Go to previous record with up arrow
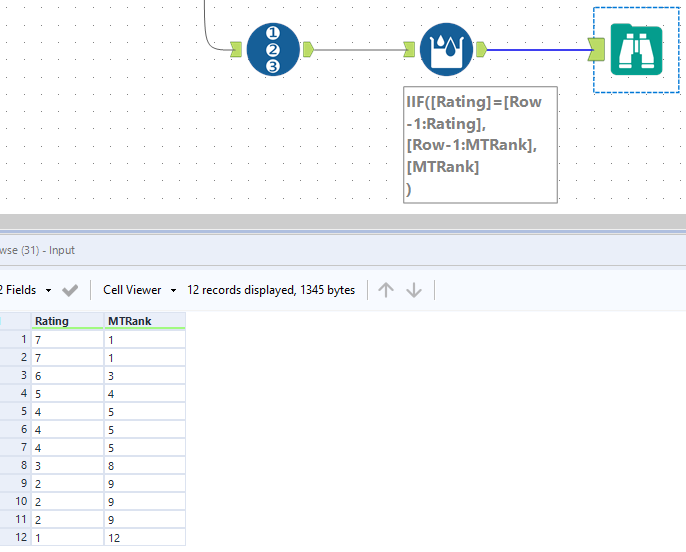Screen dimensions: 686x552 [386, 290]
